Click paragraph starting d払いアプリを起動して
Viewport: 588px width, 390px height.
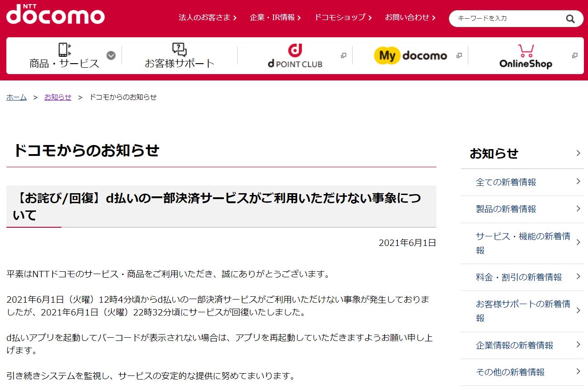tap(219, 344)
